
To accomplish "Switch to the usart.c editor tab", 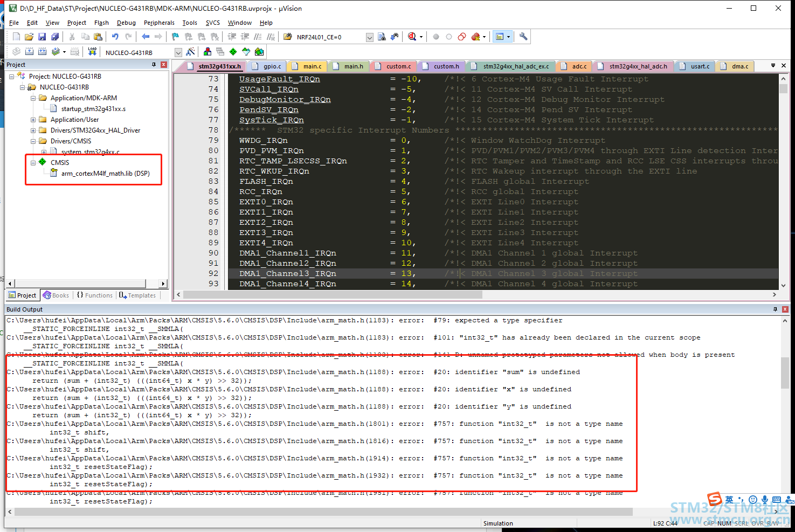I will [x=695, y=66].
